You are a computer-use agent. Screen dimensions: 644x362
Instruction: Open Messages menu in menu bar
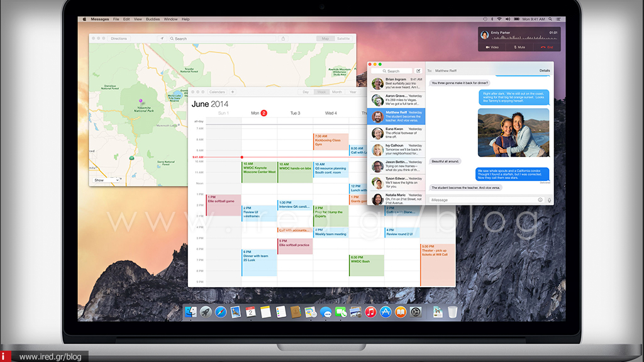(100, 19)
